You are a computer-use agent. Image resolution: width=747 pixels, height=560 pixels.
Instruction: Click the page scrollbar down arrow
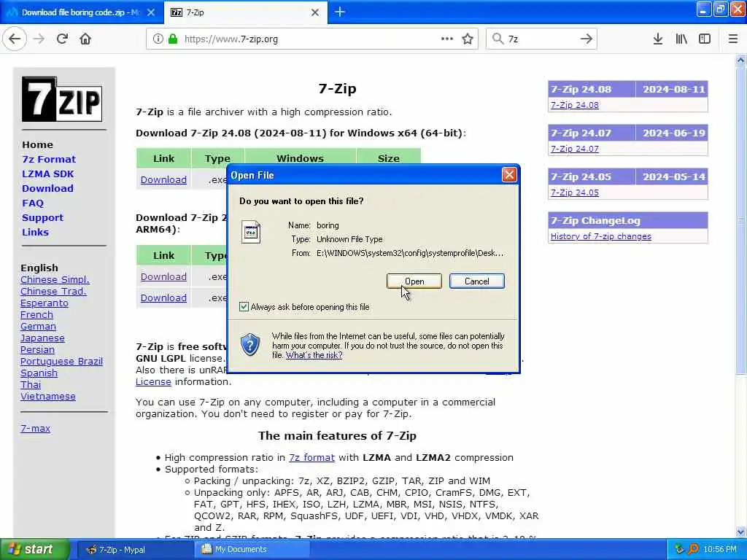click(740, 532)
